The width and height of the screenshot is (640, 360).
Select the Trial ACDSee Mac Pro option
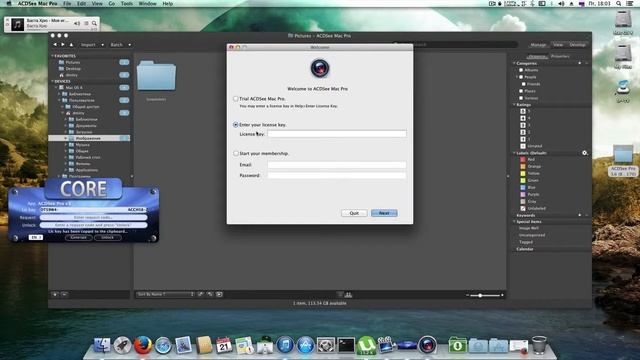tap(236, 99)
